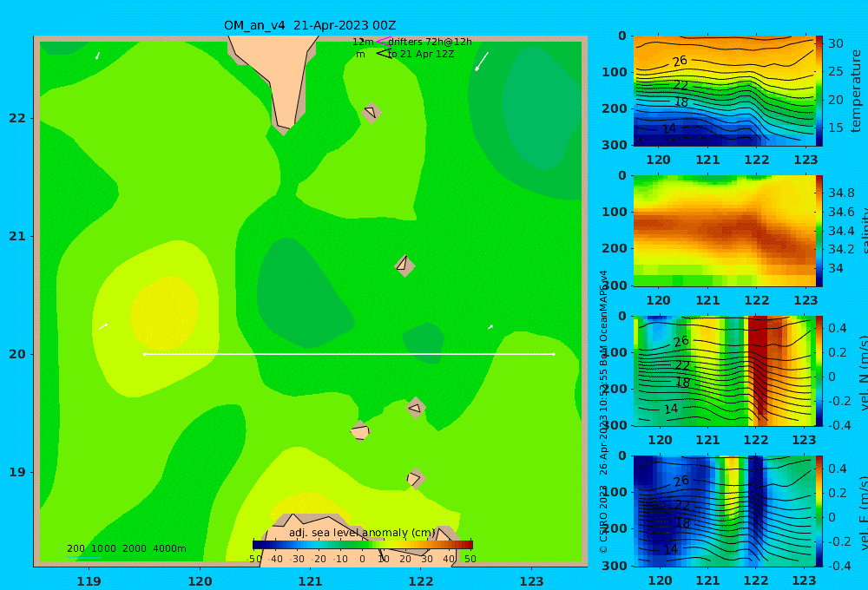This screenshot has height=590, width=868.
Task: Click the vel. E colorbar
Action: click(819, 511)
